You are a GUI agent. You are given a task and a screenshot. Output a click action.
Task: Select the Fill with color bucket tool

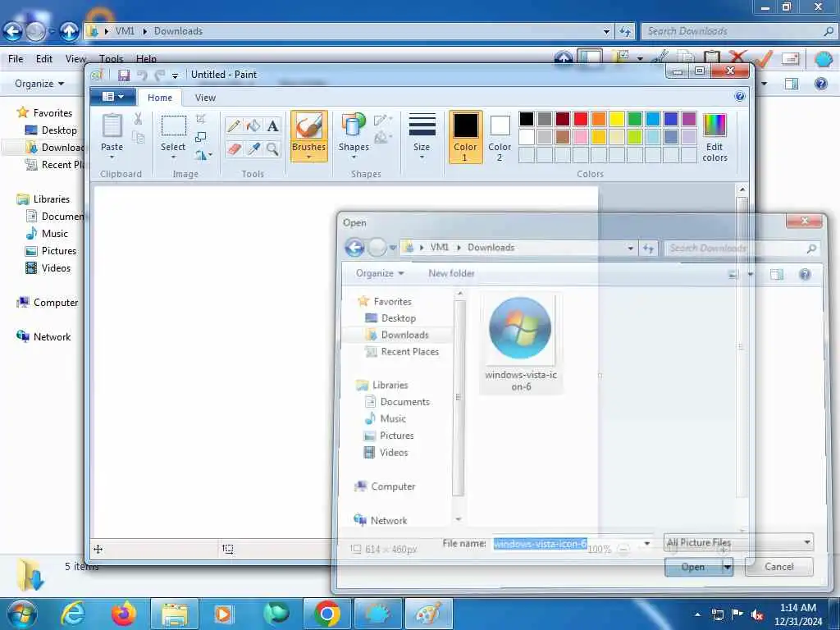pyautogui.click(x=253, y=126)
